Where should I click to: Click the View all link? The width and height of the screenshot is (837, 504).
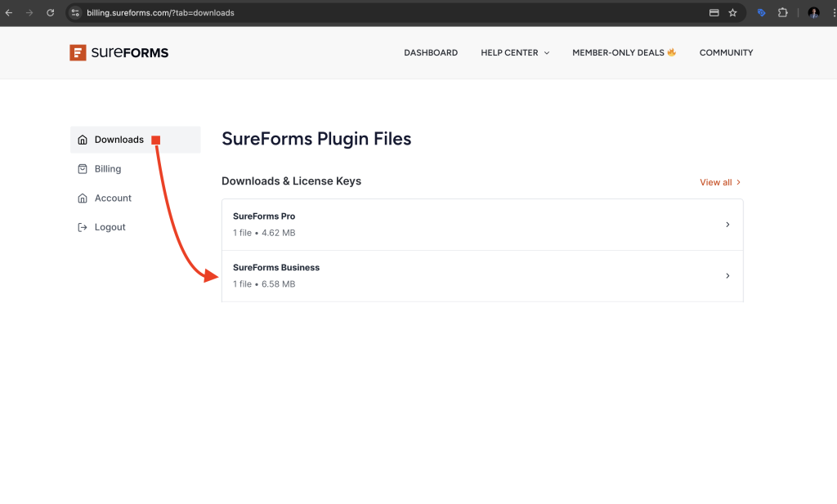click(720, 182)
